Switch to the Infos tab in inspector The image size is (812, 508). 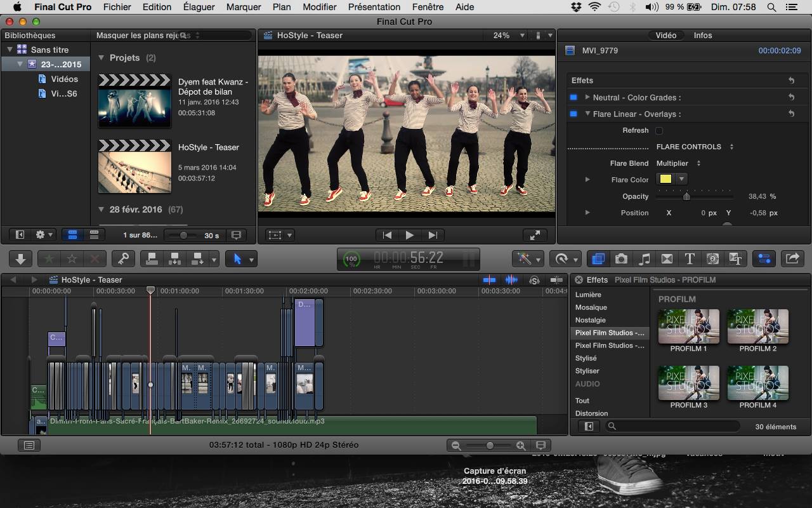pyautogui.click(x=703, y=36)
